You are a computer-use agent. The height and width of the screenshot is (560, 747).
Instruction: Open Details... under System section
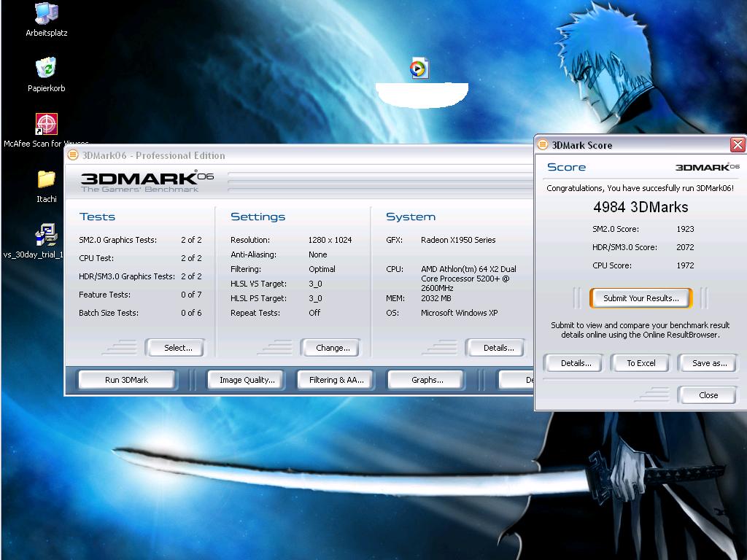(x=496, y=348)
